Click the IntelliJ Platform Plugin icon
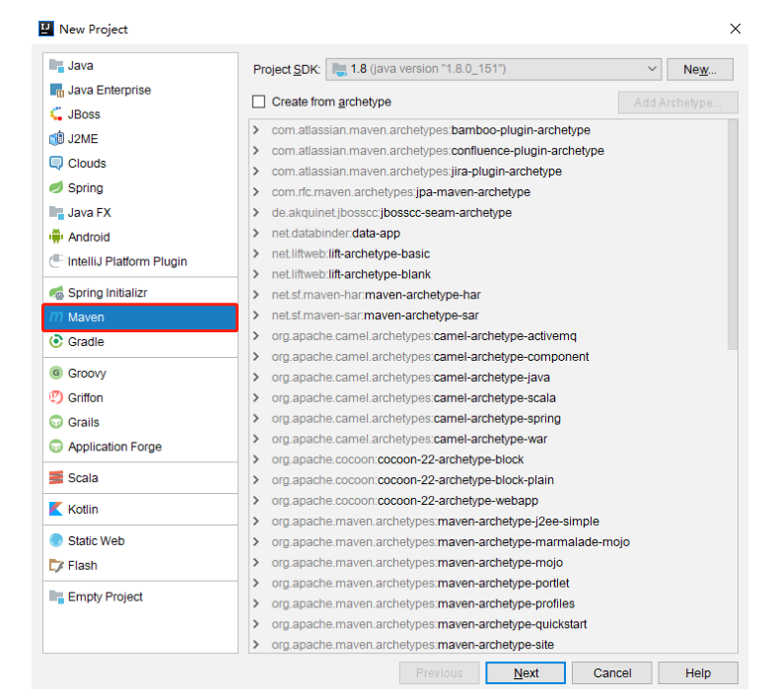This screenshot has width=772, height=700. (x=56, y=261)
